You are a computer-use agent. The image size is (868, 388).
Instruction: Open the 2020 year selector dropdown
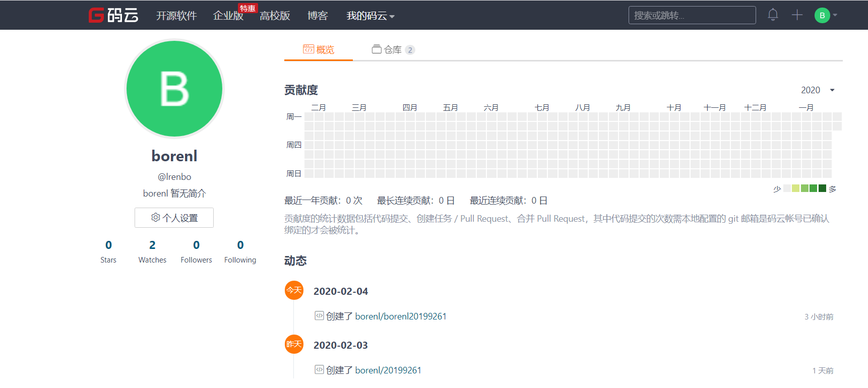818,90
